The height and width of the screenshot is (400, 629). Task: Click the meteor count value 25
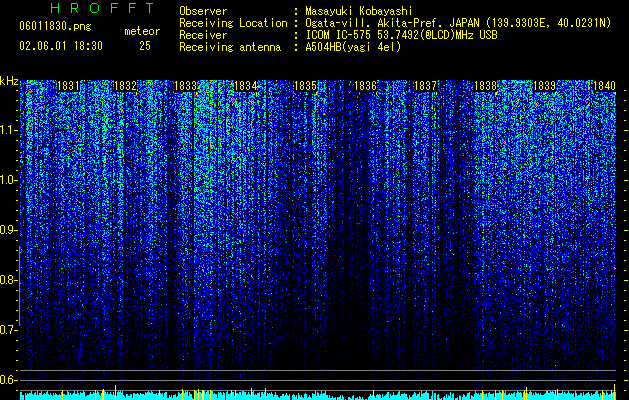tap(145, 46)
